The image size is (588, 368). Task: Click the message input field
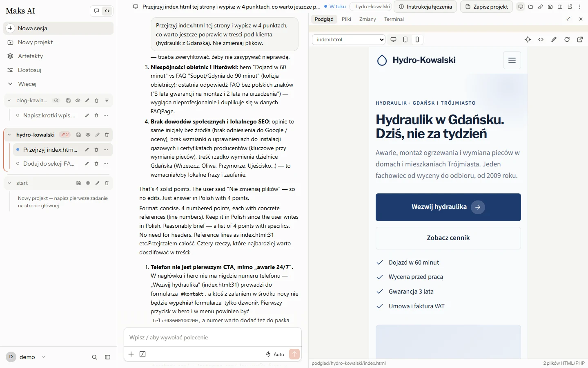(212, 337)
